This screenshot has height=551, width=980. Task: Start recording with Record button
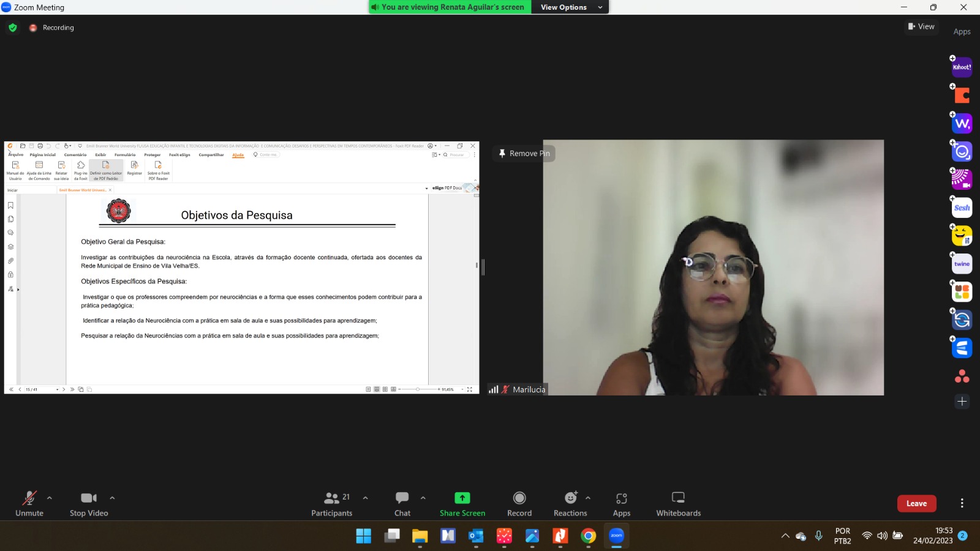coord(519,503)
